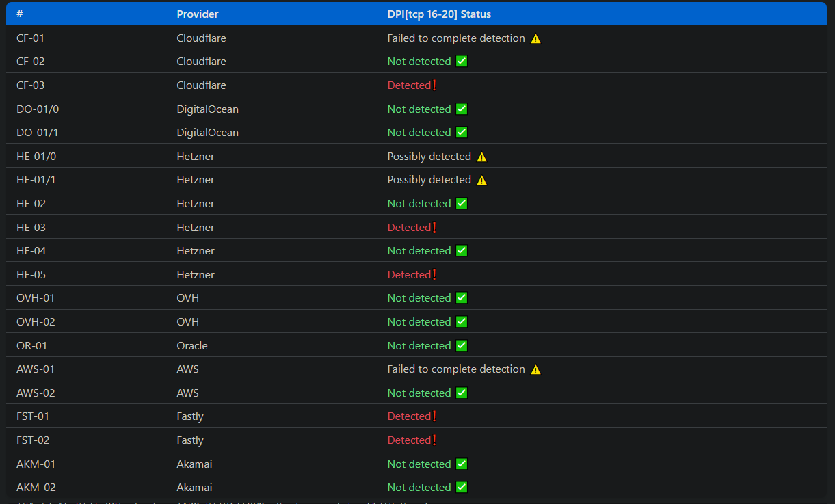Click the green checkmark in row OR-01

click(x=462, y=345)
